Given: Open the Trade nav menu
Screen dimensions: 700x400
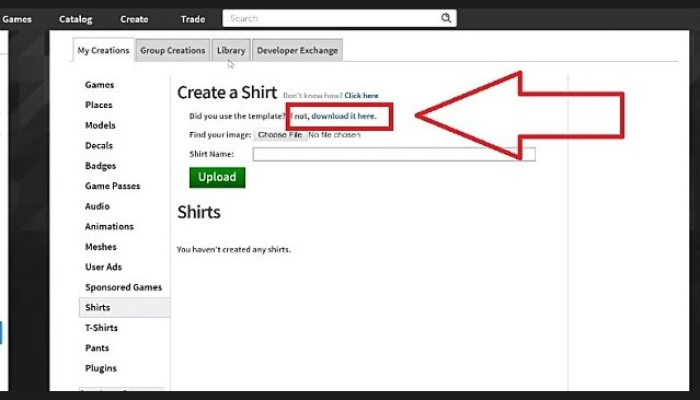Looking at the screenshot, I should pyautogui.click(x=193, y=19).
